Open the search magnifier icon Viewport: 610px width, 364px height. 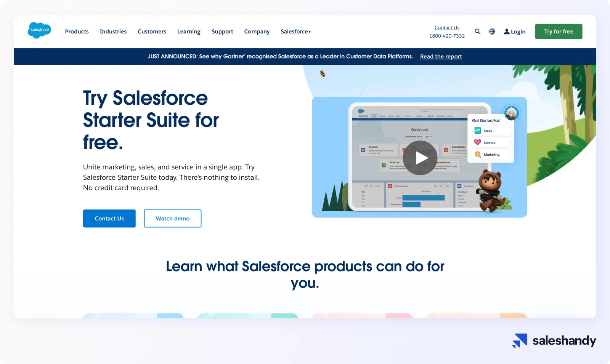click(x=477, y=32)
